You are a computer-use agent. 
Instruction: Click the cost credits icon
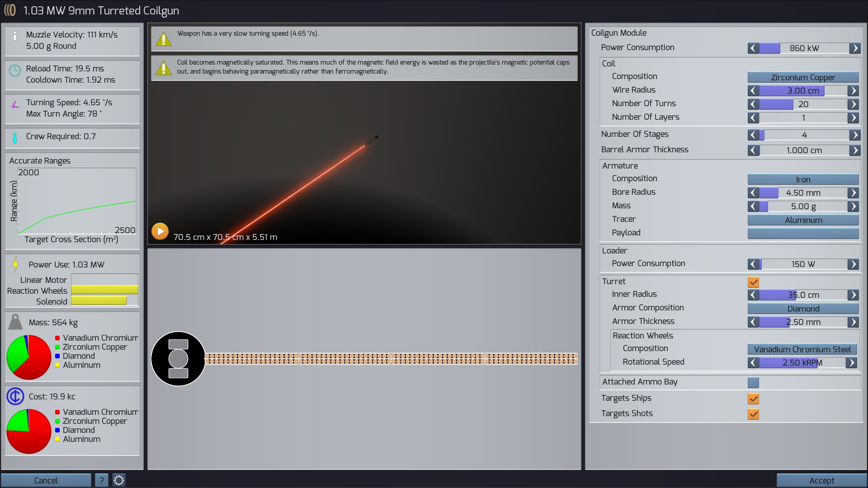(15, 396)
